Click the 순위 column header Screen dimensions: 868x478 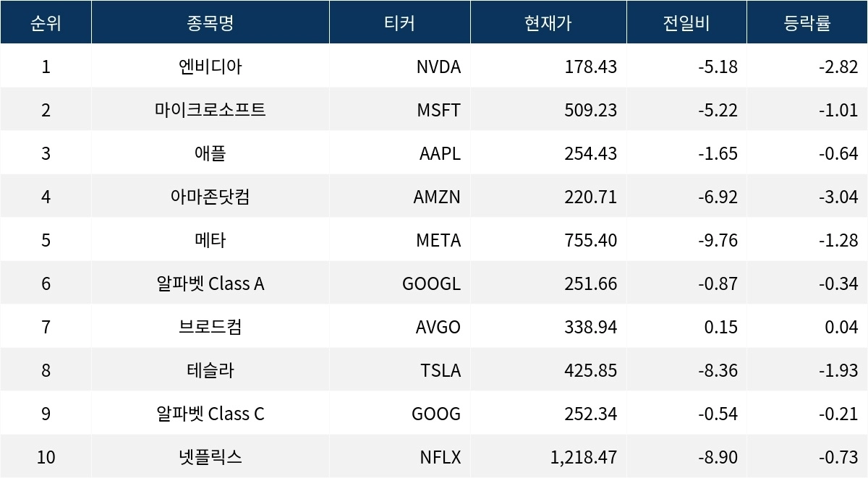pyautogui.click(x=46, y=23)
